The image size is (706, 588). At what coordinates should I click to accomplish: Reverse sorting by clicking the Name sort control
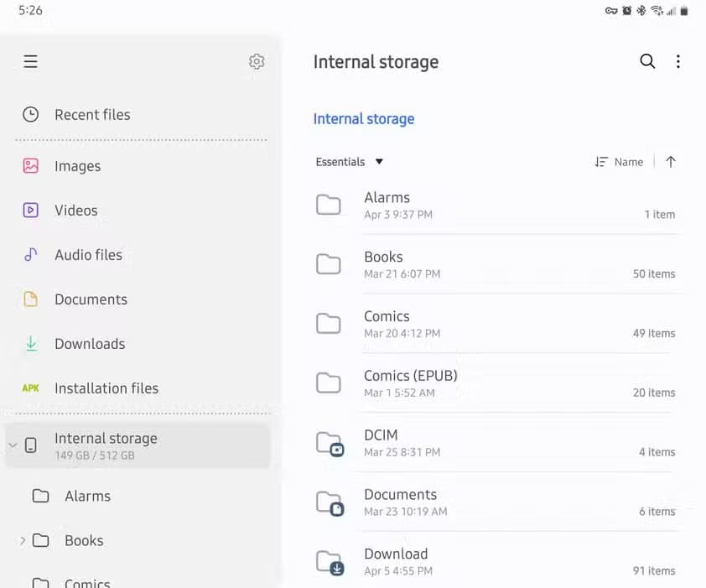click(620, 162)
